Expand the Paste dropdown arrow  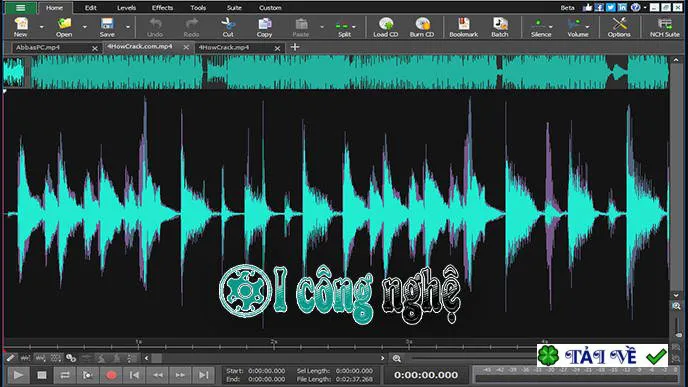pyautogui.click(x=322, y=27)
